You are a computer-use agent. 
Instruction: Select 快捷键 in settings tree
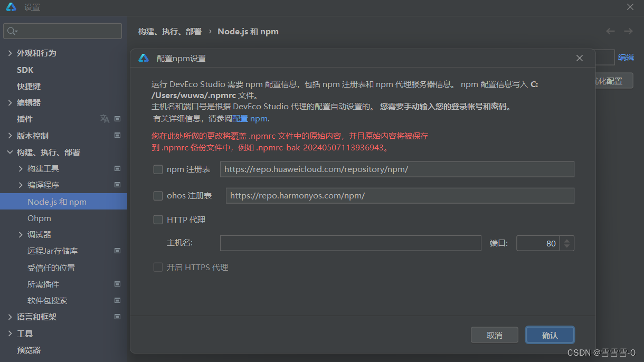point(29,86)
